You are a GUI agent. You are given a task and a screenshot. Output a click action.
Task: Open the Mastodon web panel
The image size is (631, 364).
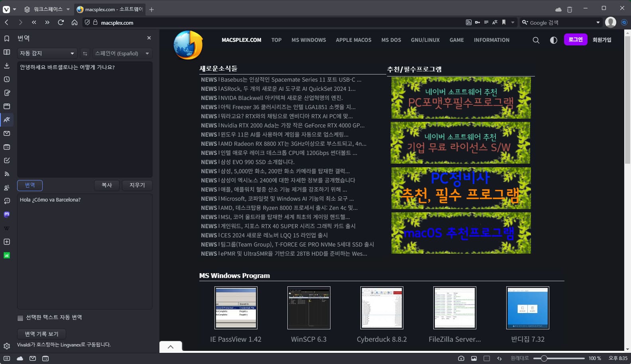(x=7, y=214)
